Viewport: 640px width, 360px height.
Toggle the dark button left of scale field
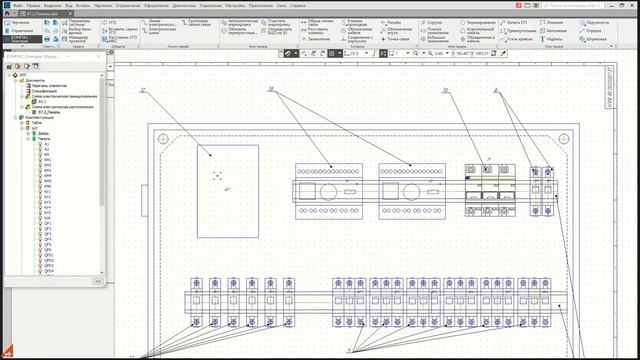(383, 53)
